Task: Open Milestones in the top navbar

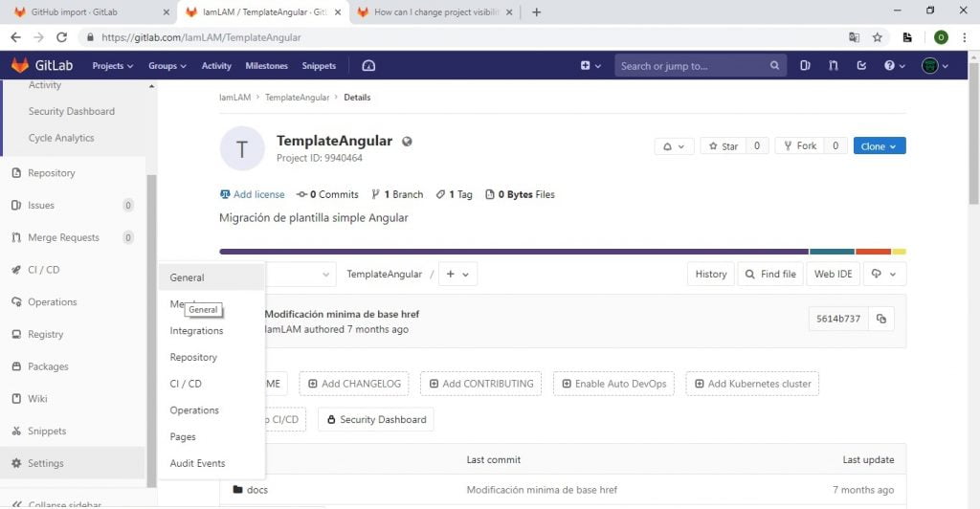Action: pyautogui.click(x=266, y=66)
